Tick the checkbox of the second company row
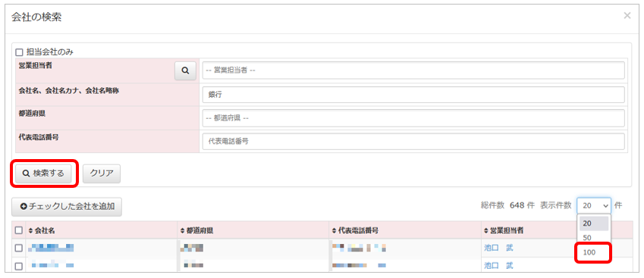Screen dimensions: 644x278 (19, 266)
